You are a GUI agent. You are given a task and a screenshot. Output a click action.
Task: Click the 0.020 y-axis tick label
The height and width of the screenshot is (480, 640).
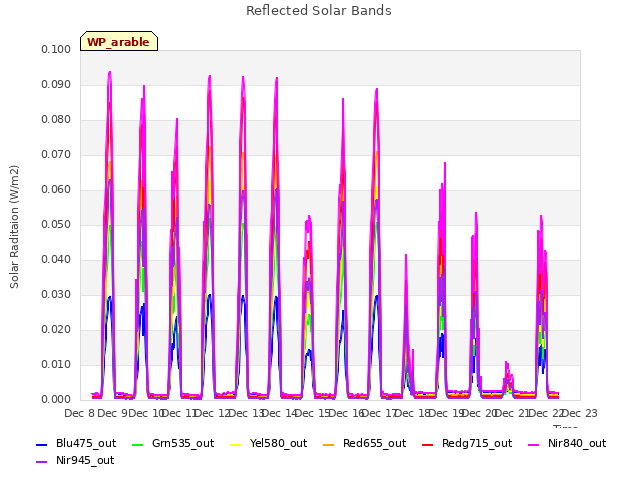tap(56, 329)
